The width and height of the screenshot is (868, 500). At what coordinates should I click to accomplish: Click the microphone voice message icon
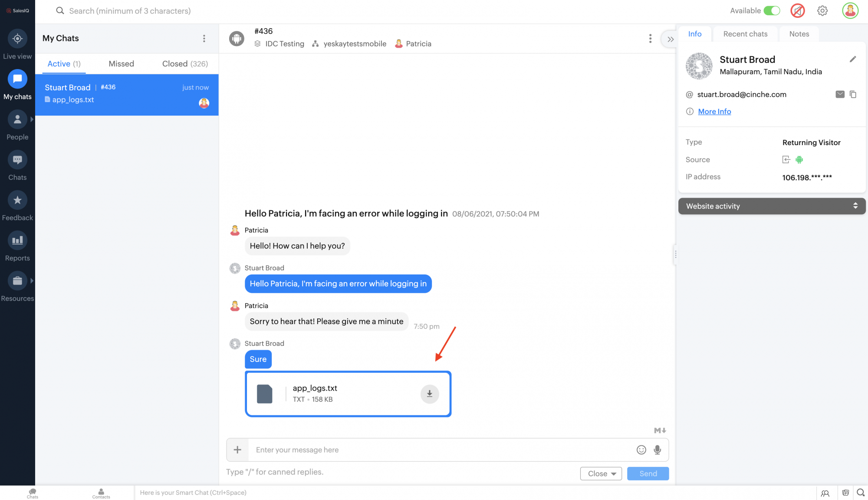[x=657, y=450]
